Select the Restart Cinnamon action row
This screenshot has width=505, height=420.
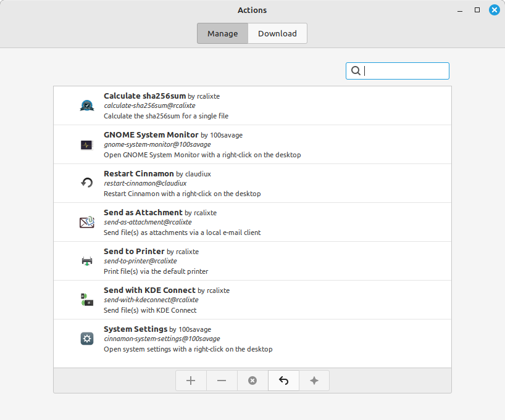247,183
